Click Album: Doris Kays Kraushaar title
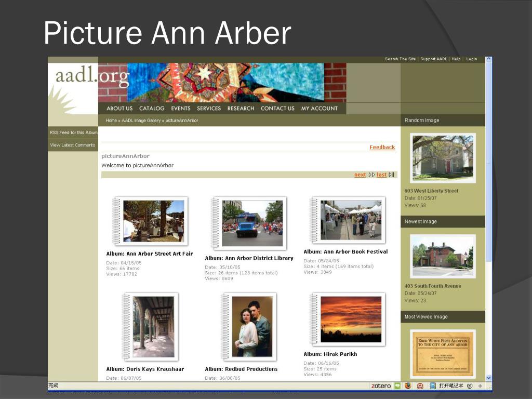Screen dimensions: 532x399 pos(145,369)
